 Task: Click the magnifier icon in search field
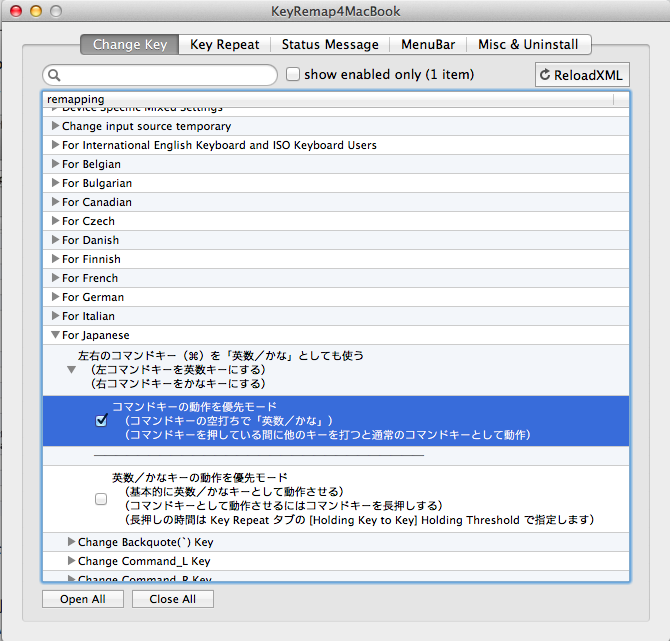[x=54, y=75]
